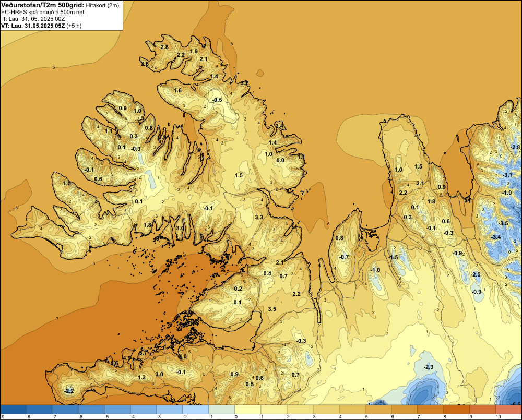Click the "2.4" temperature value on the map
The image size is (522, 420).
click(279, 126)
